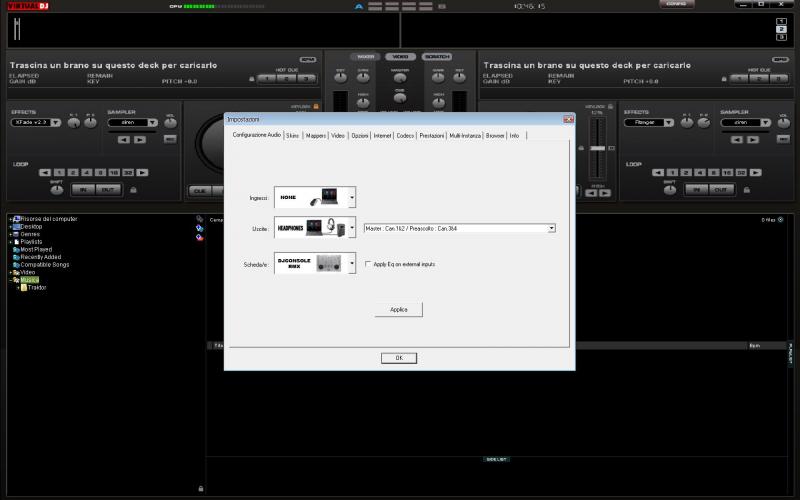Halve right deck loop with left arrow
This screenshot has height=500, width=800.
point(658,172)
